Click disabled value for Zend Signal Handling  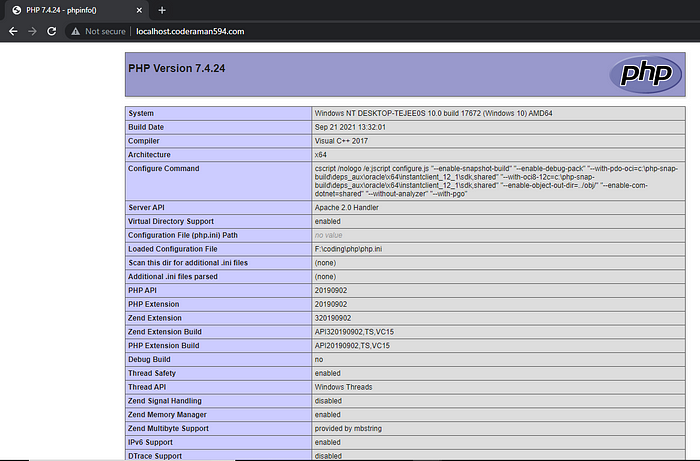pyautogui.click(x=328, y=401)
